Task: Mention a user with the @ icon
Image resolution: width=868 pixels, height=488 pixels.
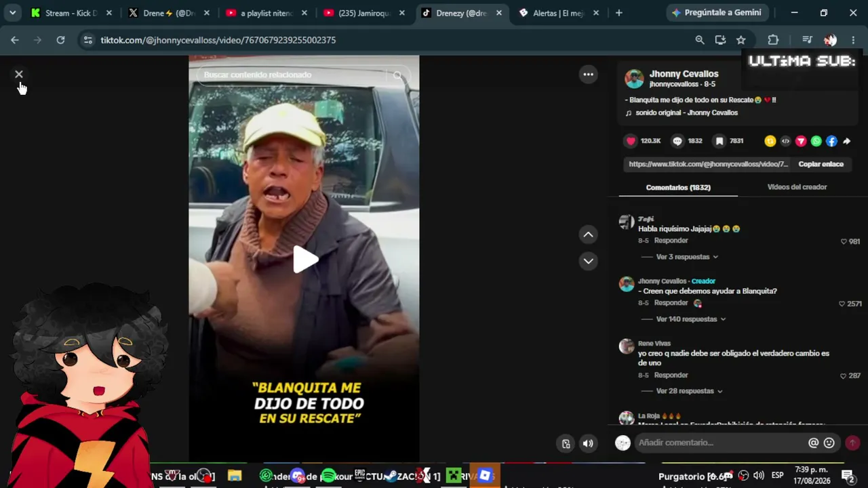Action: click(x=813, y=443)
